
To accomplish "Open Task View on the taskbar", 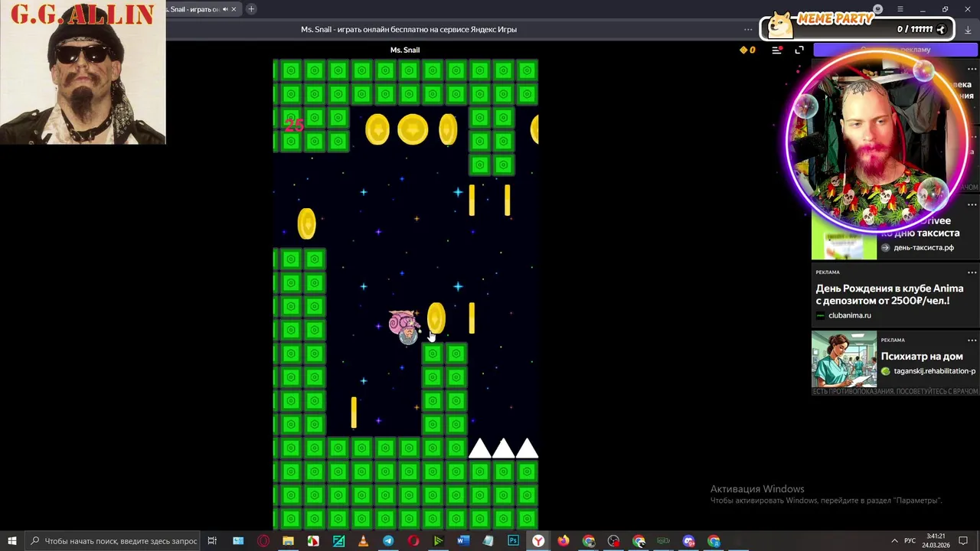I will coord(212,541).
